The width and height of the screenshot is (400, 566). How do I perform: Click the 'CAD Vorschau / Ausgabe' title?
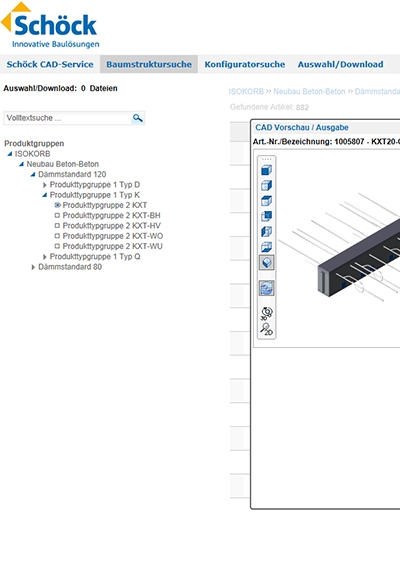coord(302,127)
